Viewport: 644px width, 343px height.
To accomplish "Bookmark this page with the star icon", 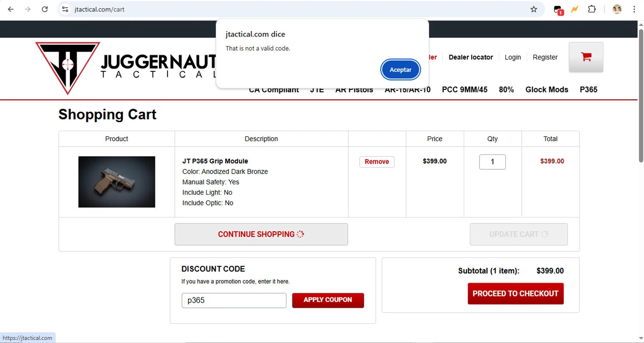I will (x=534, y=9).
